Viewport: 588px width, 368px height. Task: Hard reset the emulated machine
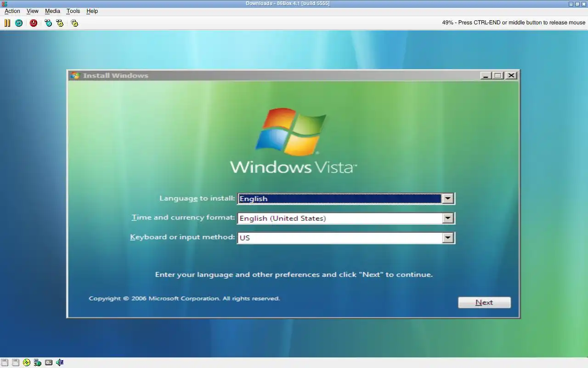click(19, 23)
